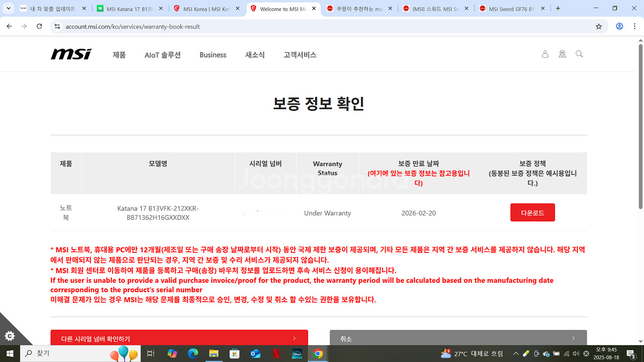
Task: Open the clock showing 오후 9:45
Action: 606,354
